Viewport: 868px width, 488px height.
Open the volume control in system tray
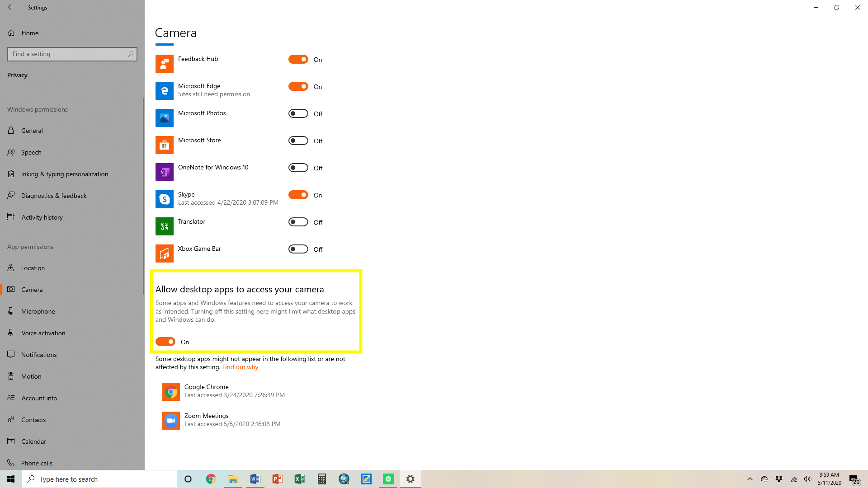tap(808, 479)
